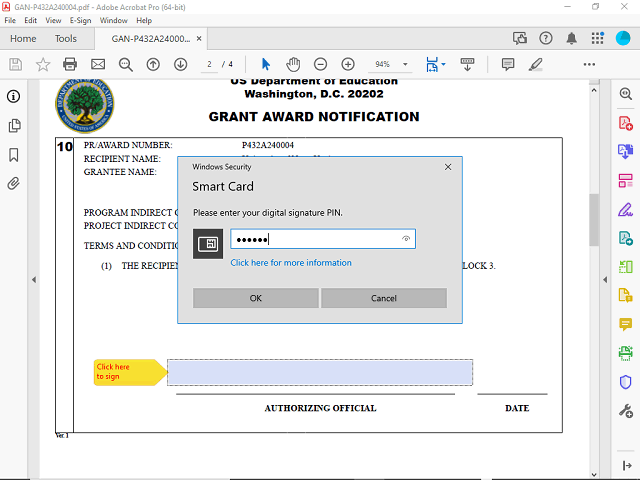Toggle PIN reveal eye icon

pos(406,239)
